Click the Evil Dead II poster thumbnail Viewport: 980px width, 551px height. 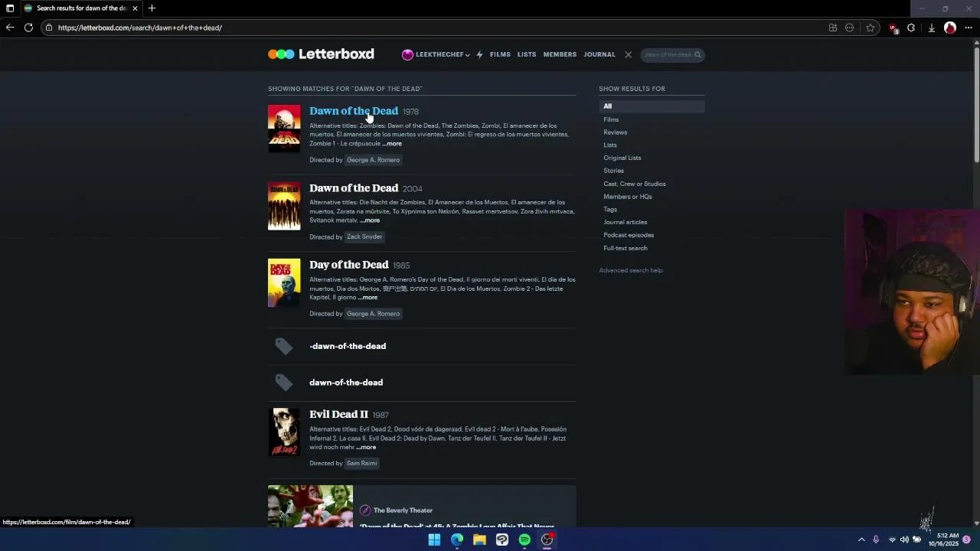click(284, 432)
